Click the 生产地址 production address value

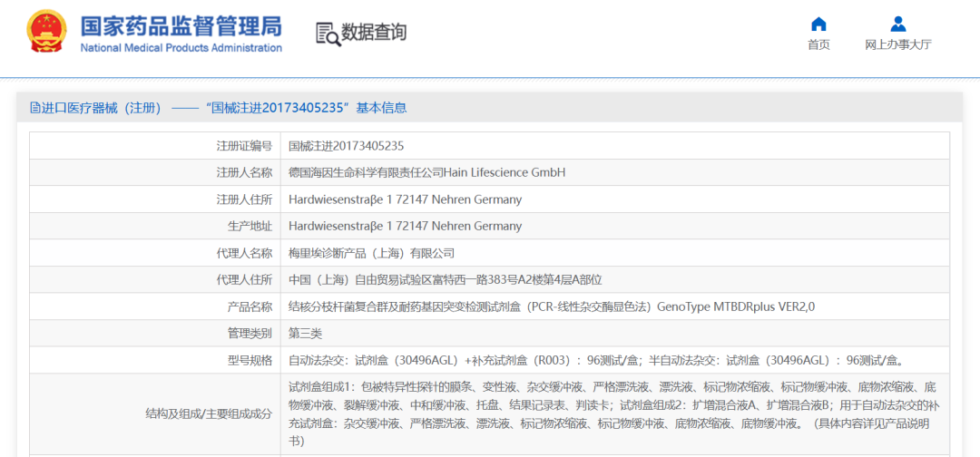coord(405,226)
